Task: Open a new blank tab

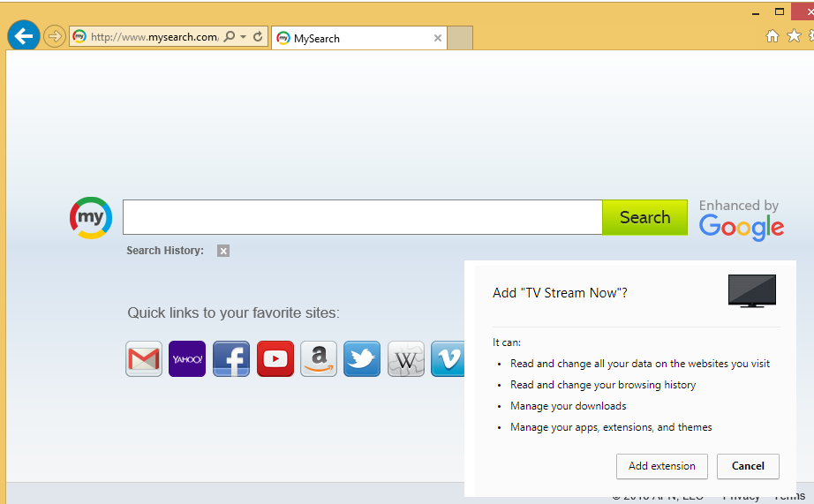Action: coord(460,38)
